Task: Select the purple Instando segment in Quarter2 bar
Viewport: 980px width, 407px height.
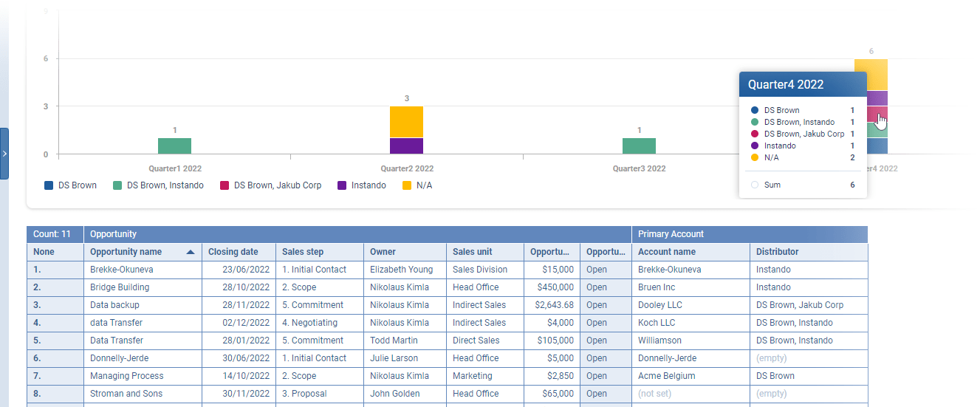Action: coord(406,146)
